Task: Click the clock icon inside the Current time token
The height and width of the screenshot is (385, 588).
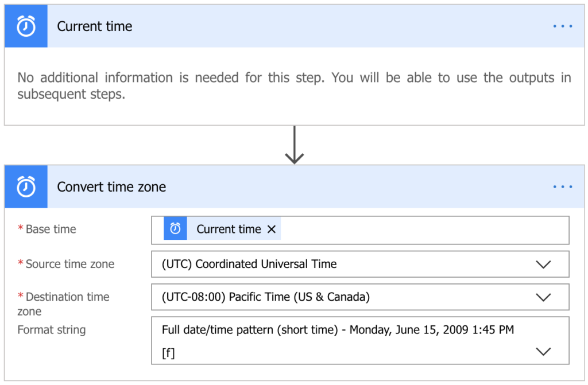Action: pyautogui.click(x=175, y=228)
